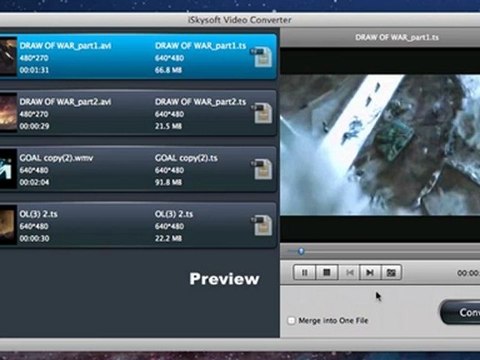Click the 21.5 MB output size
Image resolution: width=480 pixels, height=360 pixels.
(168, 126)
